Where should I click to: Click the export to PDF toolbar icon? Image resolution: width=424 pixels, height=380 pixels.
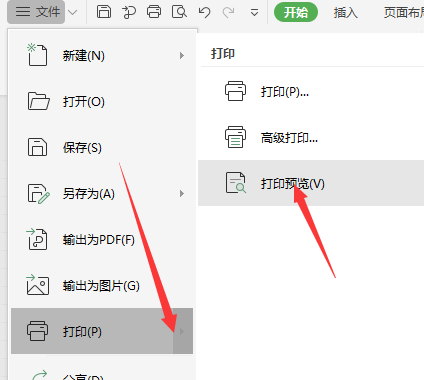pyautogui.click(x=129, y=12)
